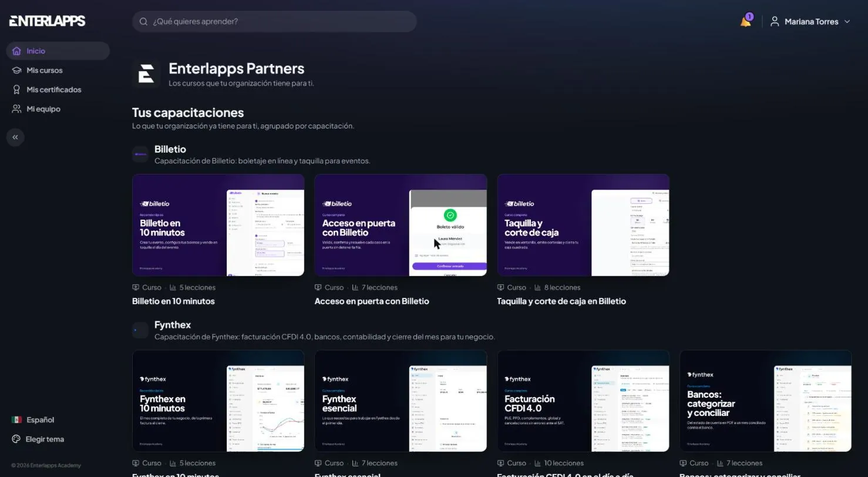Click the Billetio section logo
Screen dimensions: 868x477
click(140, 154)
